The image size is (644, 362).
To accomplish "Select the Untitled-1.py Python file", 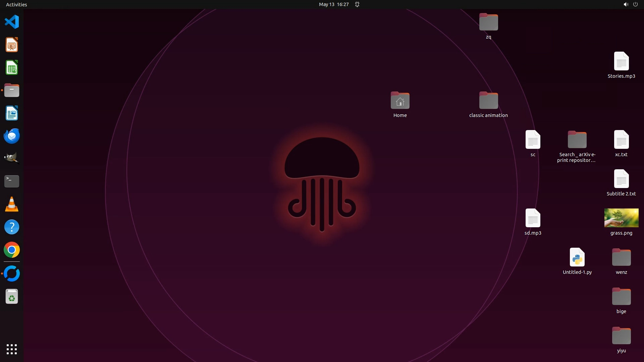I will point(577,257).
